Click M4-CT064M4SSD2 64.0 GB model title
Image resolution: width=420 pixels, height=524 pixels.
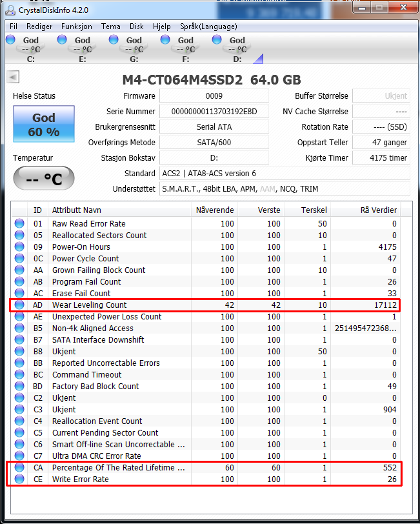point(212,80)
